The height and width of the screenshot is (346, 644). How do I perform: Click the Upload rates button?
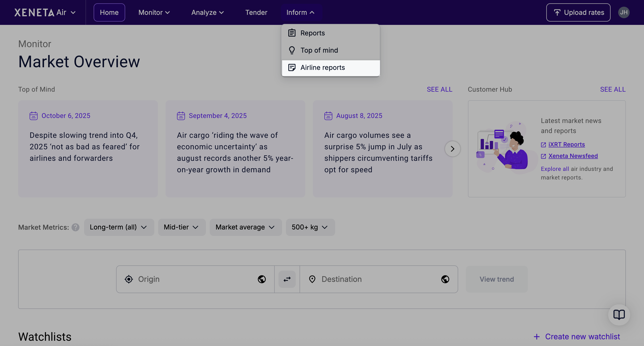(578, 12)
